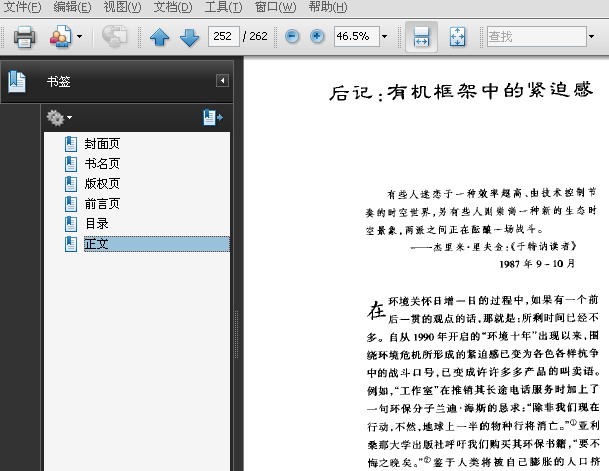Click expand current bookmark icon
The width and height of the screenshot is (609, 471).
coord(212,118)
